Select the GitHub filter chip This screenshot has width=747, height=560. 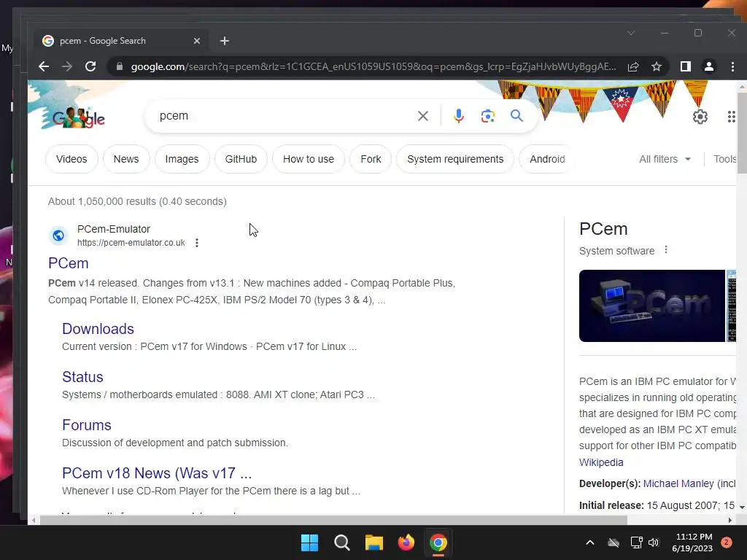pos(241,159)
